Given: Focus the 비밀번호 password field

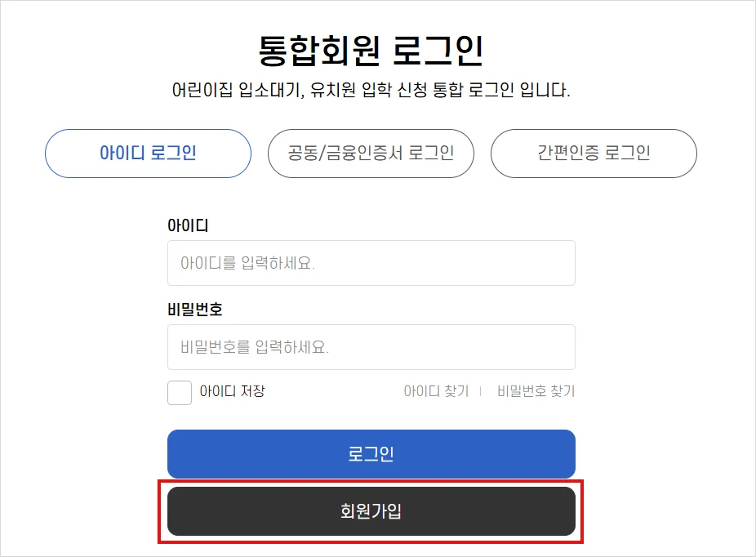Looking at the screenshot, I should [371, 347].
